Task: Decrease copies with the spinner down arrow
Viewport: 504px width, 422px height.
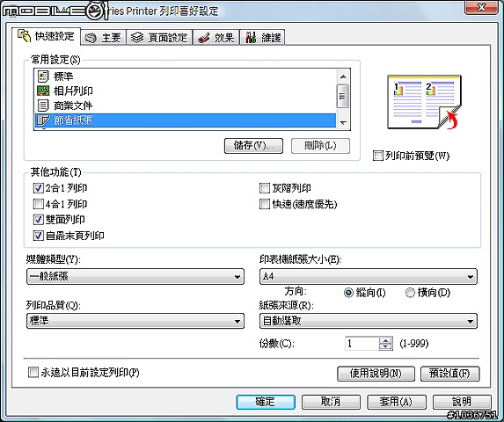Action: pos(385,347)
